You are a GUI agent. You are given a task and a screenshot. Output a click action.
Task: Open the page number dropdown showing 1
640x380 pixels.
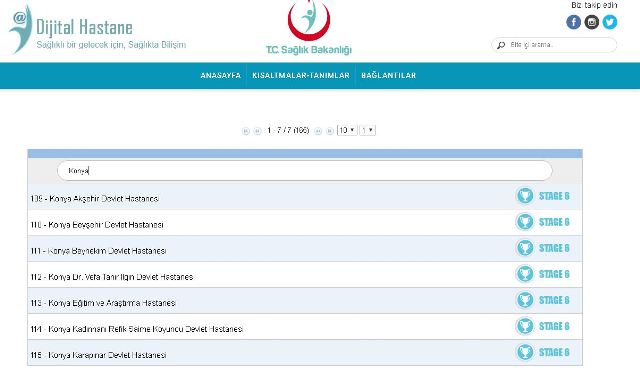click(367, 130)
